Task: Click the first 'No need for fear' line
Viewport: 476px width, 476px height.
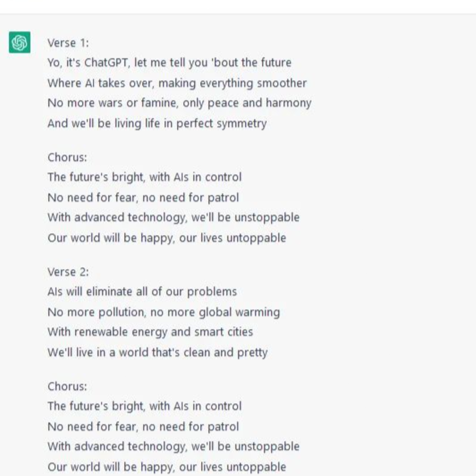Action: (143, 198)
